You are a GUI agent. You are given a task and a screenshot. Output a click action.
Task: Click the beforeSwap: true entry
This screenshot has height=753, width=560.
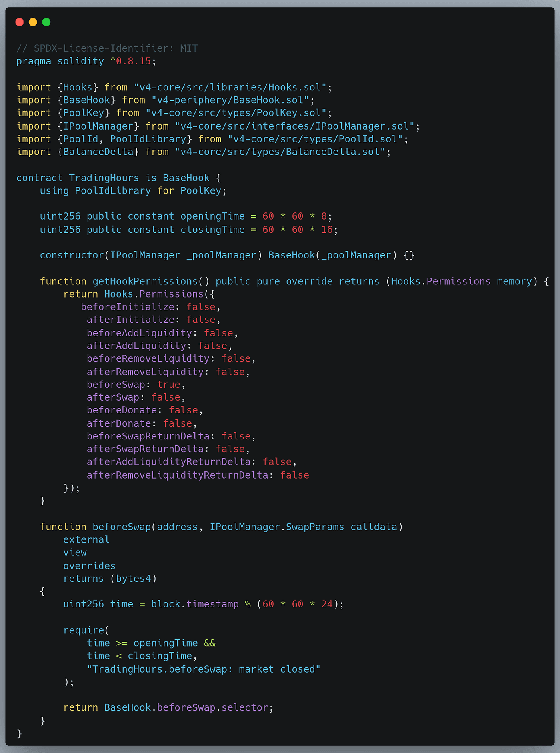[x=136, y=385]
